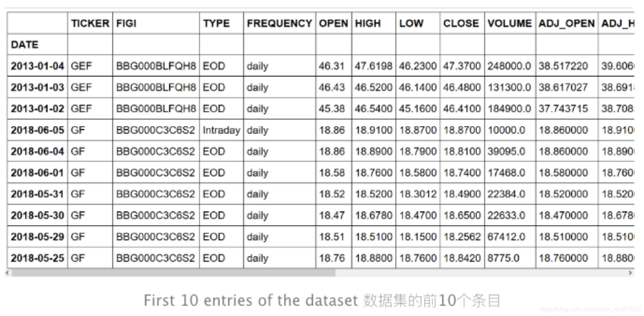Click the DATE index label

click(x=25, y=45)
